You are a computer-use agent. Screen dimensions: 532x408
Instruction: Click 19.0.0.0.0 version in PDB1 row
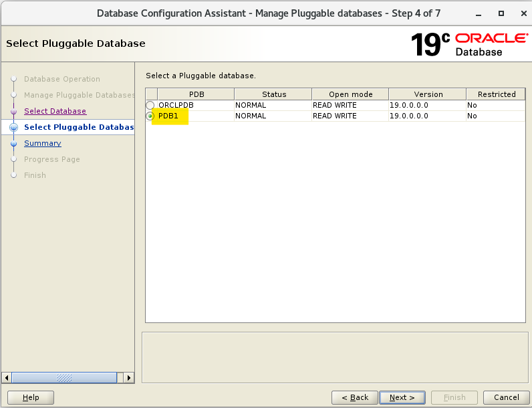428,116
